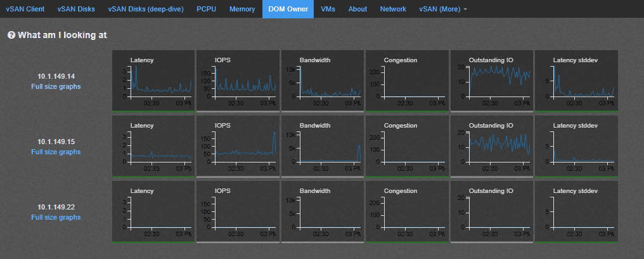Click the Bandwidth graph for 10.1.149.14

click(x=323, y=81)
